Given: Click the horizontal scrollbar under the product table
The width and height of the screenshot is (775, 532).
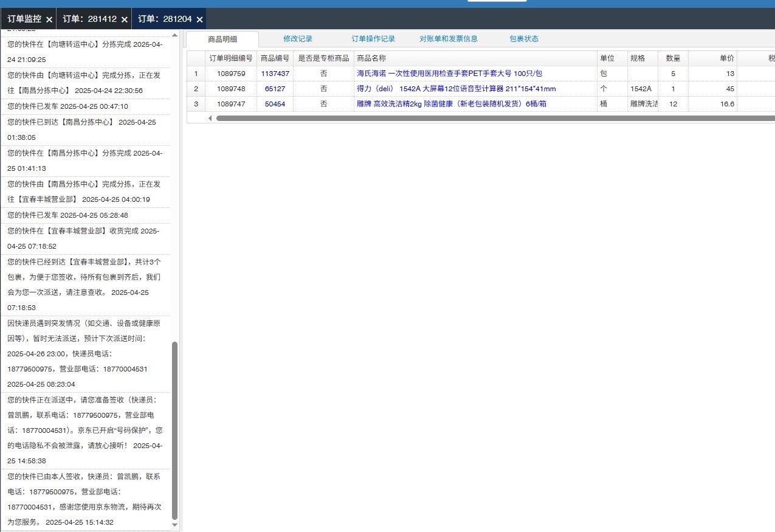Looking at the screenshot, I should pyautogui.click(x=495, y=118).
